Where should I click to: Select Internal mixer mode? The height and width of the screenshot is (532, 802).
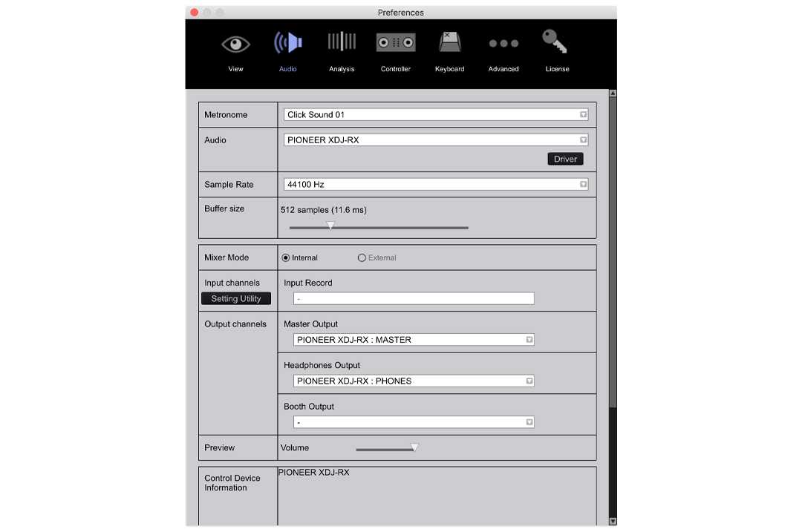click(x=287, y=258)
